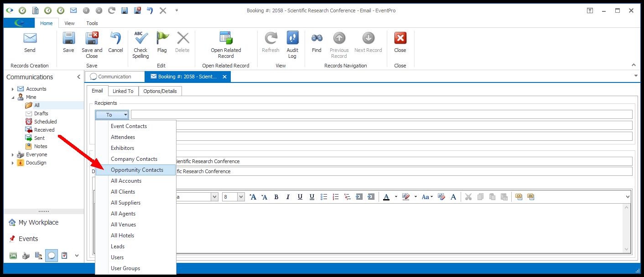Viewport: 644px width, 277px height.
Task: Click the factory icon in navigation bar
Action: coord(26,256)
